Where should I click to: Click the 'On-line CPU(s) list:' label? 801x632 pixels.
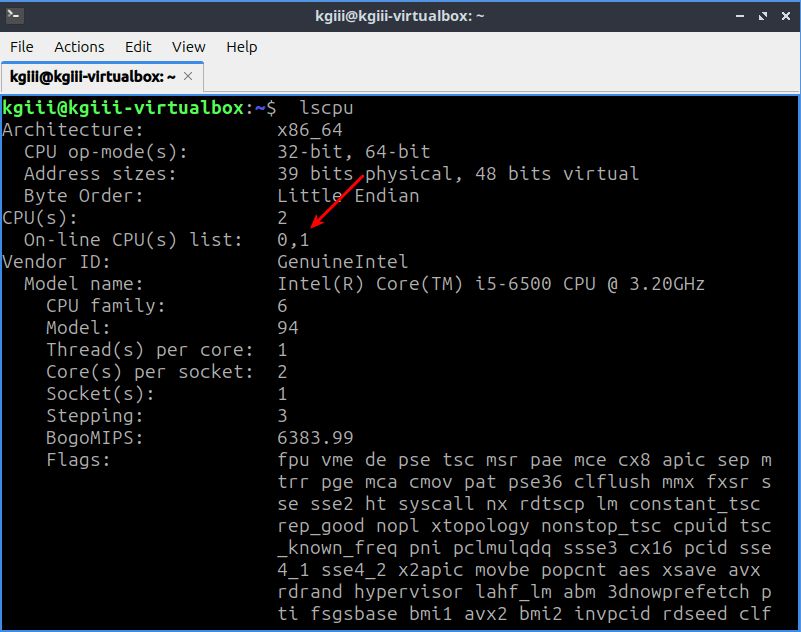pos(133,240)
